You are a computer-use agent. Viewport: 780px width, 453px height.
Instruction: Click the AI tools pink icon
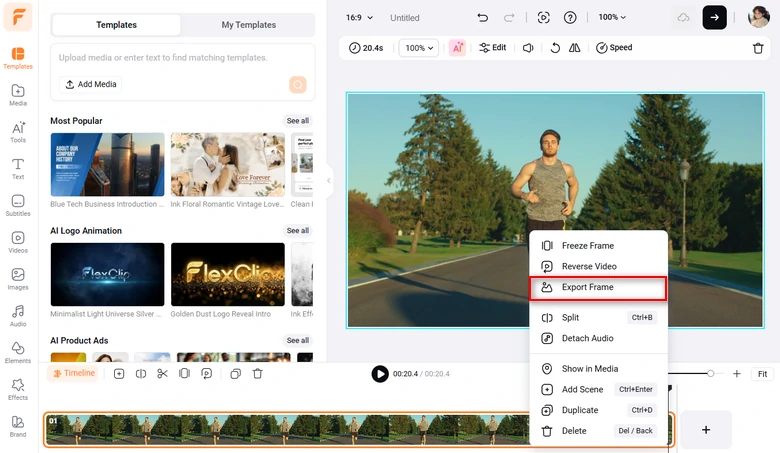coord(457,48)
